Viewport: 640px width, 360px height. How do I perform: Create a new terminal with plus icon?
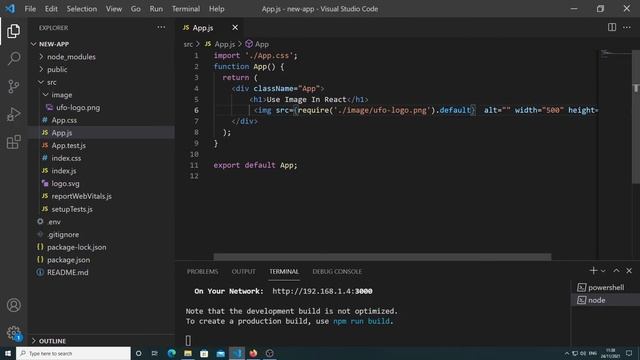(593, 271)
